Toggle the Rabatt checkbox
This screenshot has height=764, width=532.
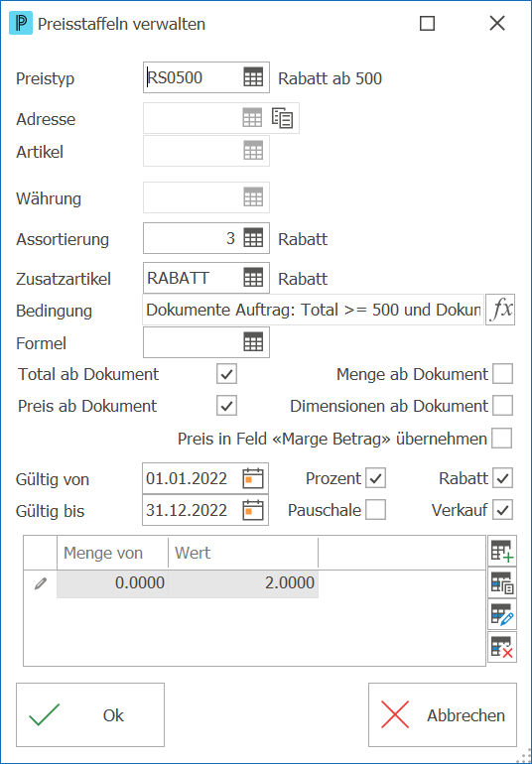(502, 478)
